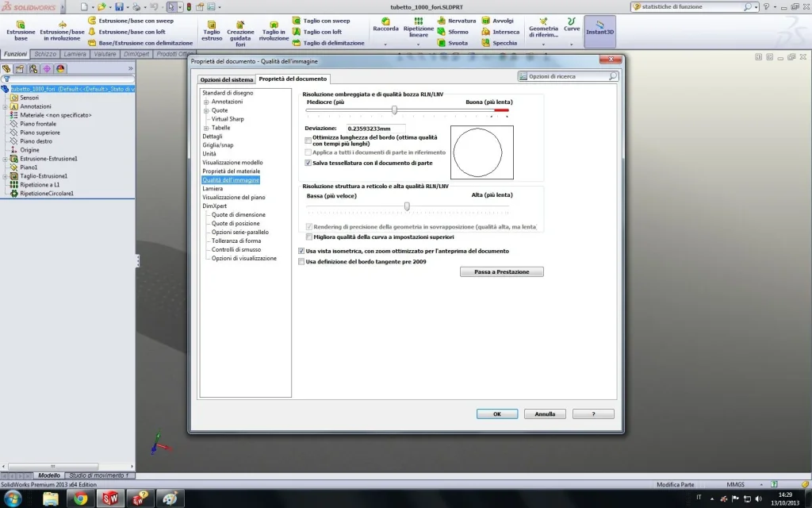
Task: Open the DimXpert ribbon tab
Action: click(x=136, y=54)
